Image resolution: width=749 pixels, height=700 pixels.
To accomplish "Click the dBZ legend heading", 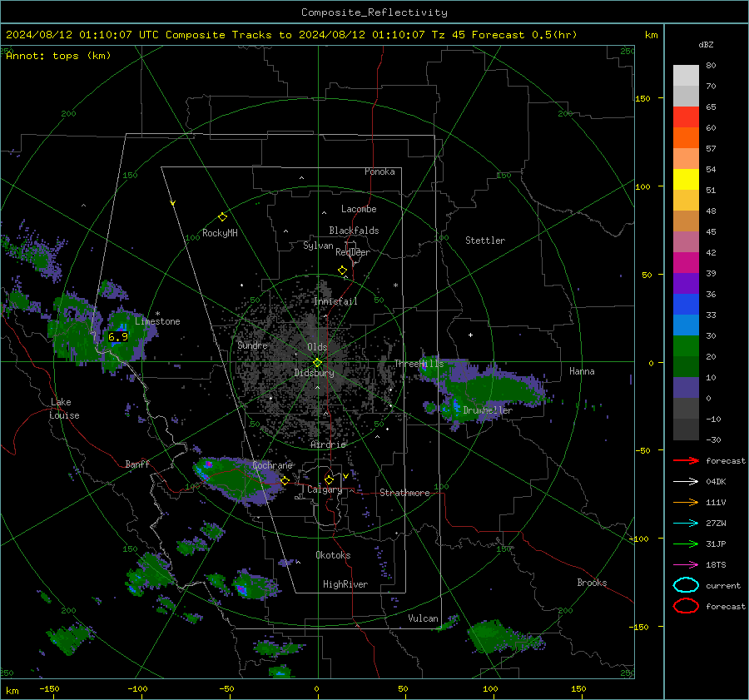I will tap(706, 44).
